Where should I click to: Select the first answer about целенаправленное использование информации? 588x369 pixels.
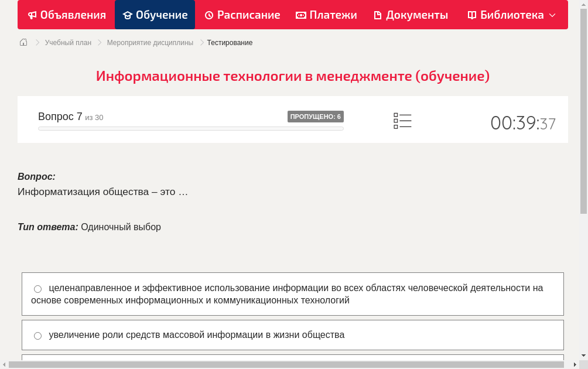click(x=37, y=288)
